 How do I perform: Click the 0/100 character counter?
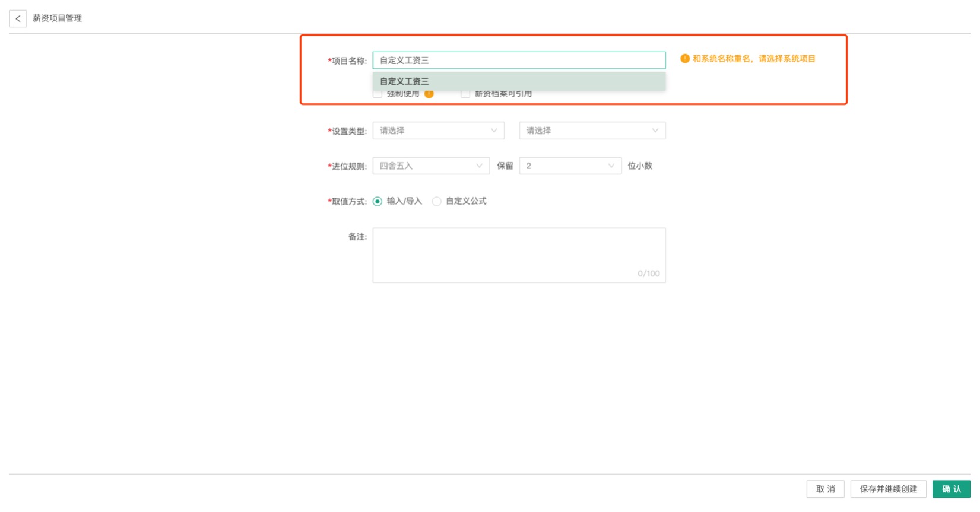point(649,274)
